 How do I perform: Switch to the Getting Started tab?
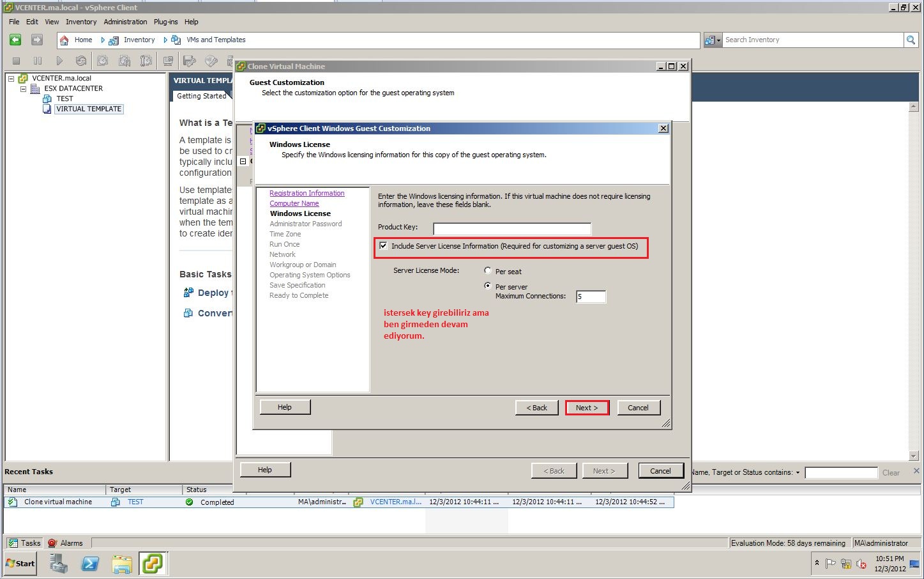(201, 96)
